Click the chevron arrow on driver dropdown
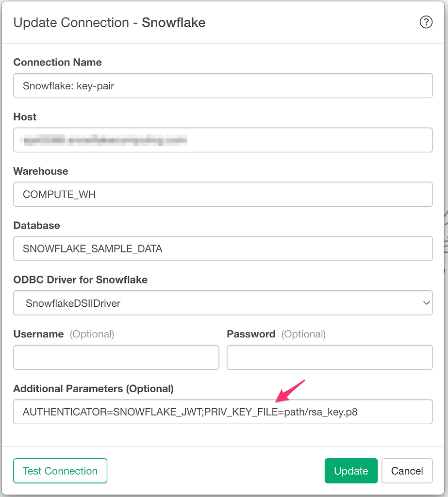448x497 pixels. pyautogui.click(x=426, y=303)
